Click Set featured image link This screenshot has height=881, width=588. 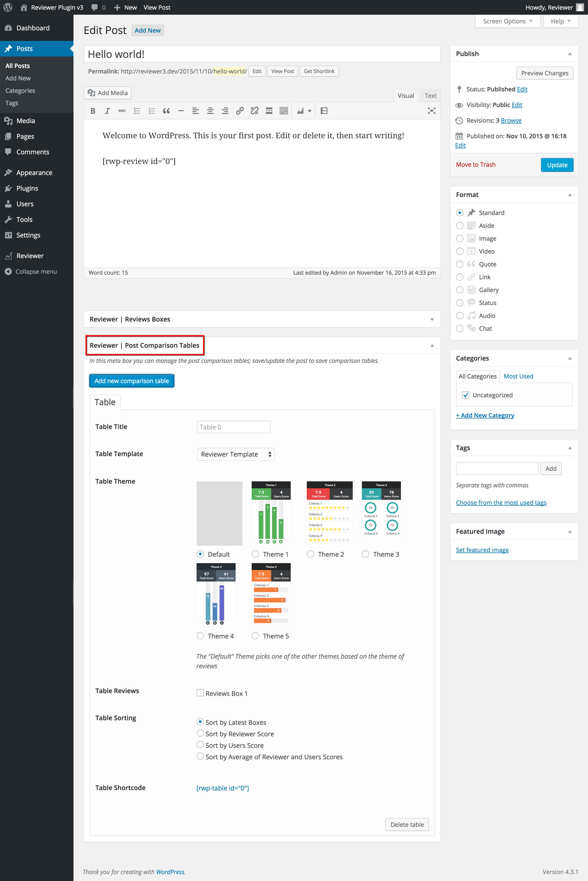point(482,550)
